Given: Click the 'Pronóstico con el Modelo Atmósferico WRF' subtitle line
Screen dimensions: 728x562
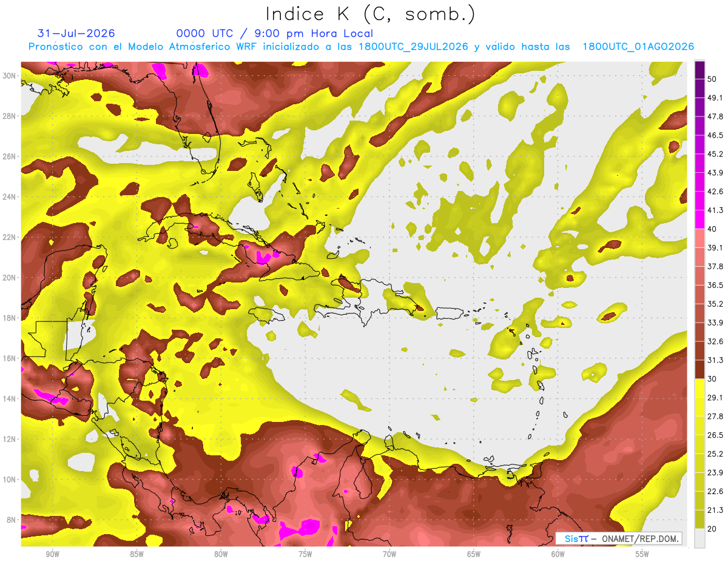Looking at the screenshot, I should (x=361, y=47).
